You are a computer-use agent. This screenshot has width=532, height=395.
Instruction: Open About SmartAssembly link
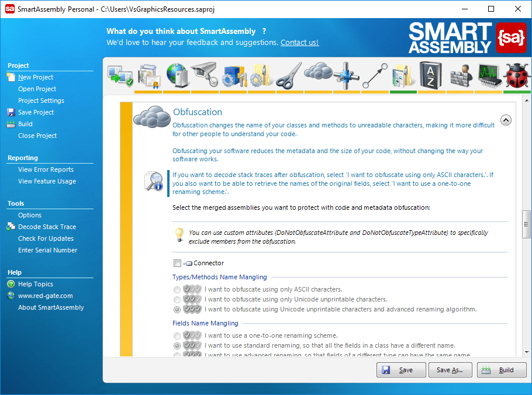pos(51,307)
